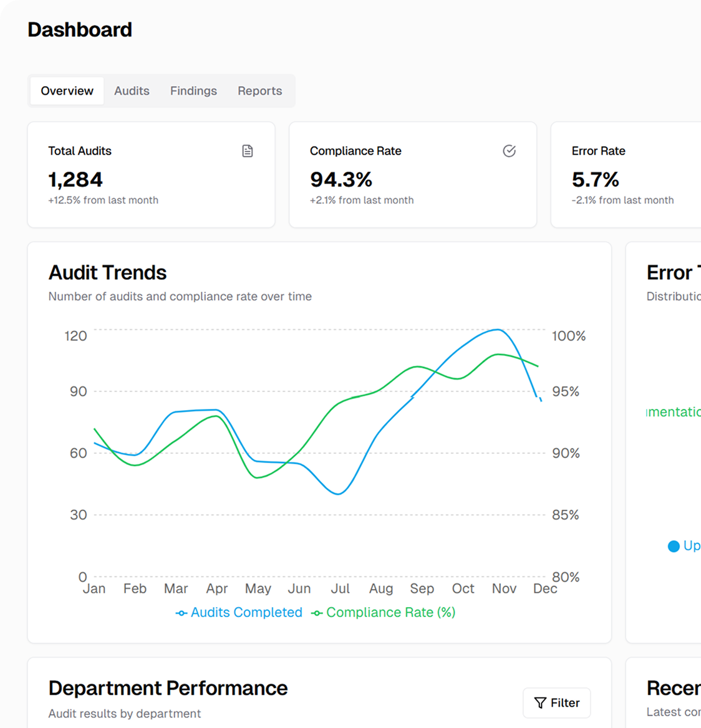Click the checkmark circle icon in Compliance Rate card
The height and width of the screenshot is (728, 701).
pos(509,151)
